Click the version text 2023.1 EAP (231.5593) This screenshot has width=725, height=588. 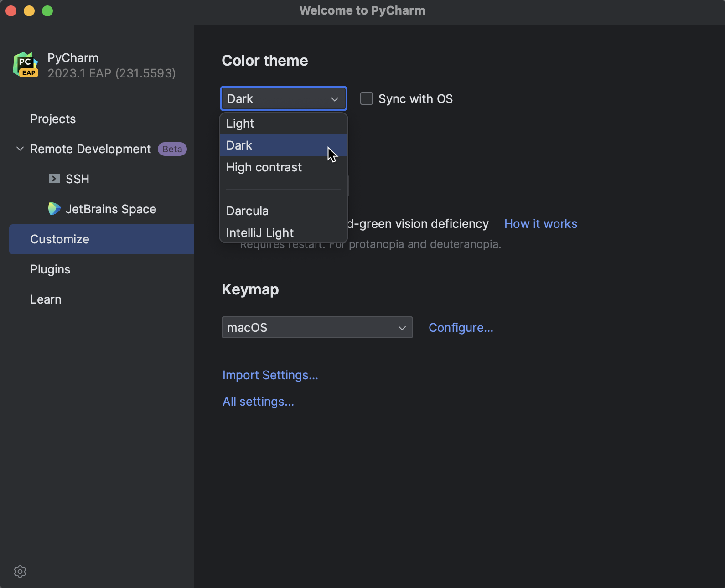coord(112,73)
